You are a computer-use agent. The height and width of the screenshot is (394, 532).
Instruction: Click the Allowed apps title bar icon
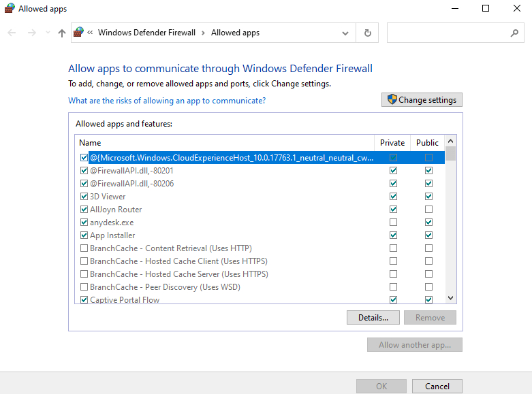click(10, 8)
